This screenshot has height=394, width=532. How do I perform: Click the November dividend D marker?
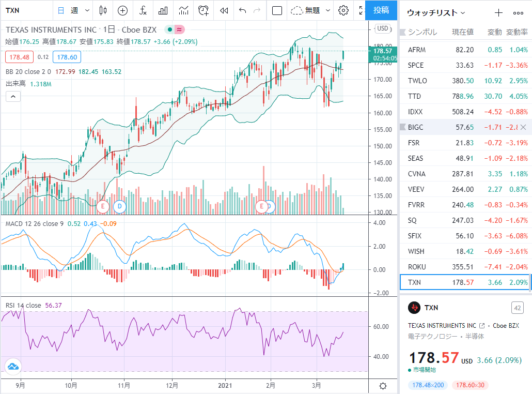119,206
